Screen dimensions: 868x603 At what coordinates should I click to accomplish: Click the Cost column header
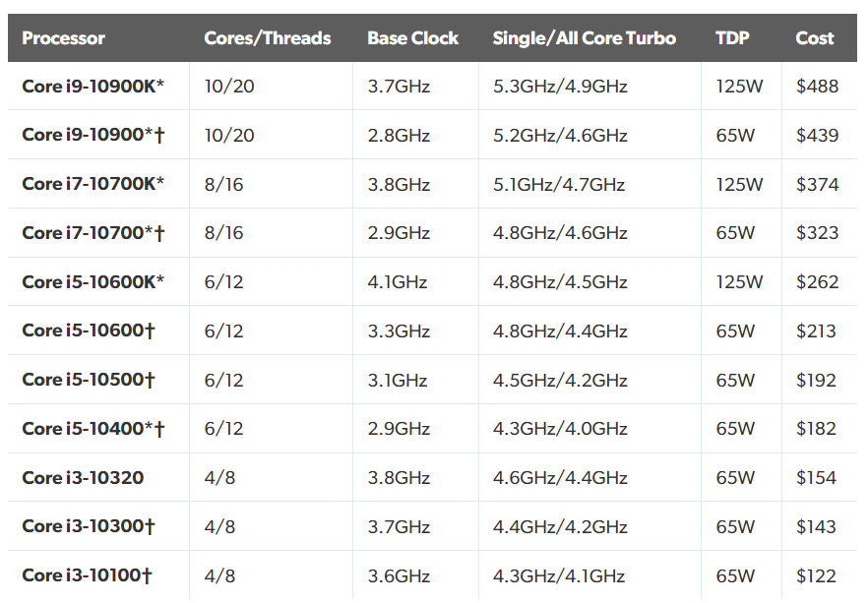[814, 38]
